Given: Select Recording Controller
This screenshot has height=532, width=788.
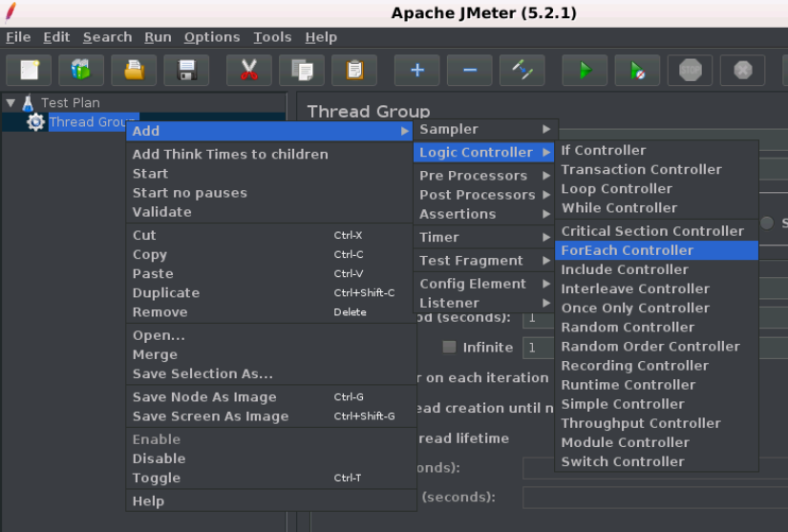Looking at the screenshot, I should [656, 366].
